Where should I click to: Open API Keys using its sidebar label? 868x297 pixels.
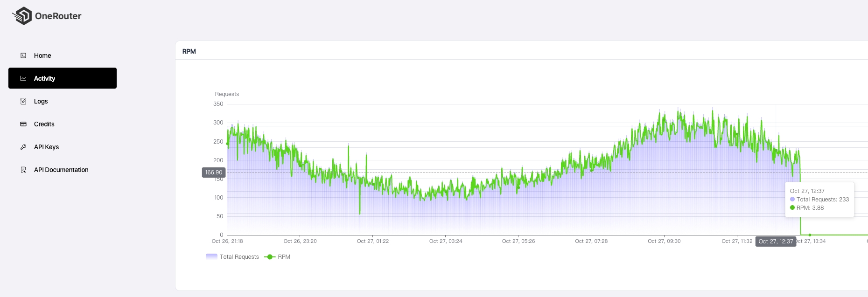pos(46,147)
